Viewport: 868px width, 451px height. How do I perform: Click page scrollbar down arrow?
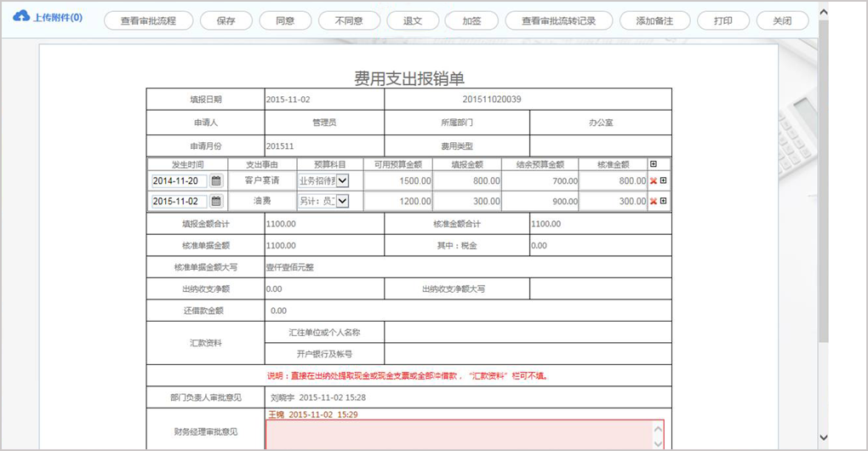tap(823, 437)
